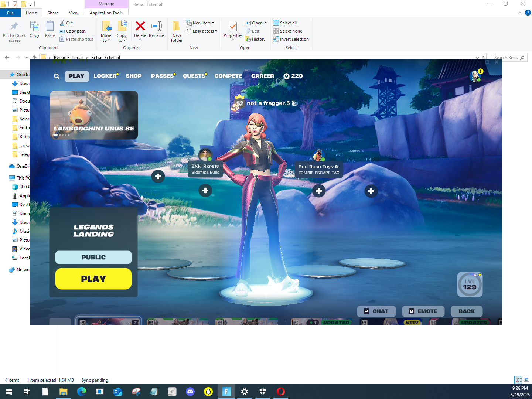Image resolution: width=532 pixels, height=399 pixels.
Task: Click Paste shortcut in the ribbon
Action: point(76,39)
